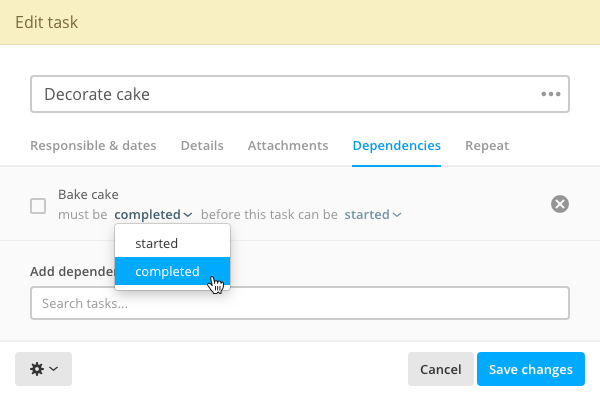Focus the Search tasks input field
This screenshot has height=396, width=600.
[300, 303]
